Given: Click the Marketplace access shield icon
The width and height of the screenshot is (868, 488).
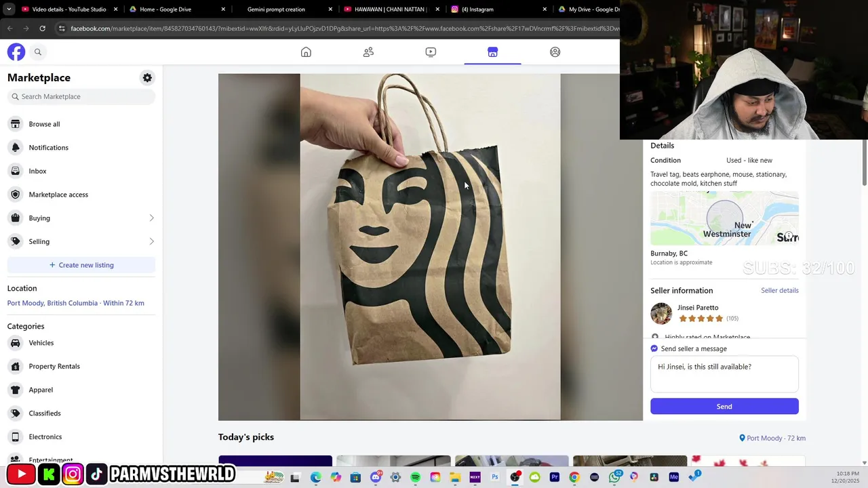Looking at the screenshot, I should 16,195.
